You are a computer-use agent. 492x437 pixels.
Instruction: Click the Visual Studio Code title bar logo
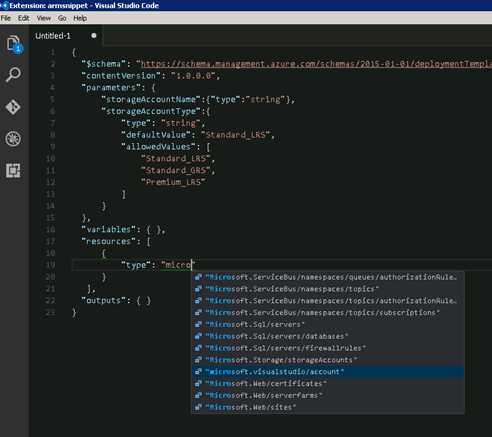(x=4, y=5)
